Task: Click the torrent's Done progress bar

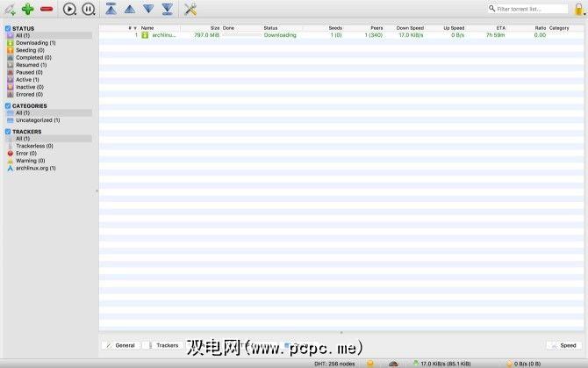Action: pyautogui.click(x=242, y=35)
